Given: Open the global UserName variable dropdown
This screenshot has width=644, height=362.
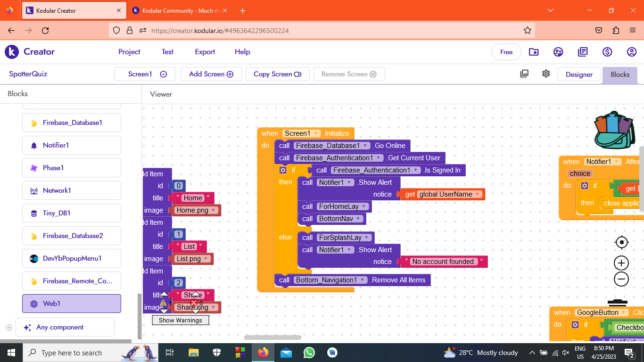Looking at the screenshot, I should pyautogui.click(x=478, y=194).
